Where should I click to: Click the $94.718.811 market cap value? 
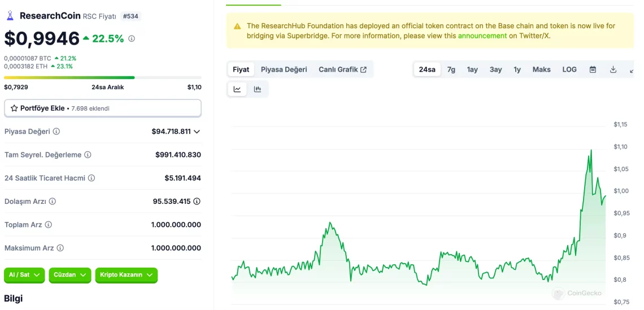(171, 132)
